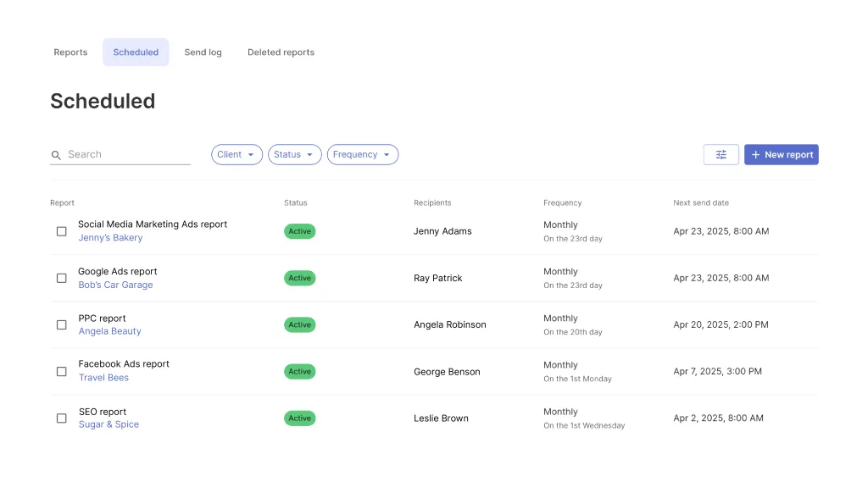The height and width of the screenshot is (482, 868).
Task: Mark the SEO report checkbox
Action: pos(61,418)
